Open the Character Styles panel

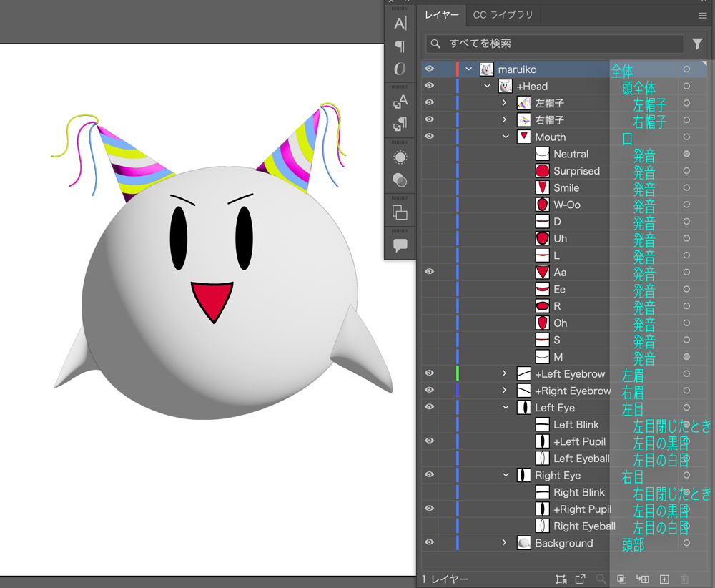[400, 101]
